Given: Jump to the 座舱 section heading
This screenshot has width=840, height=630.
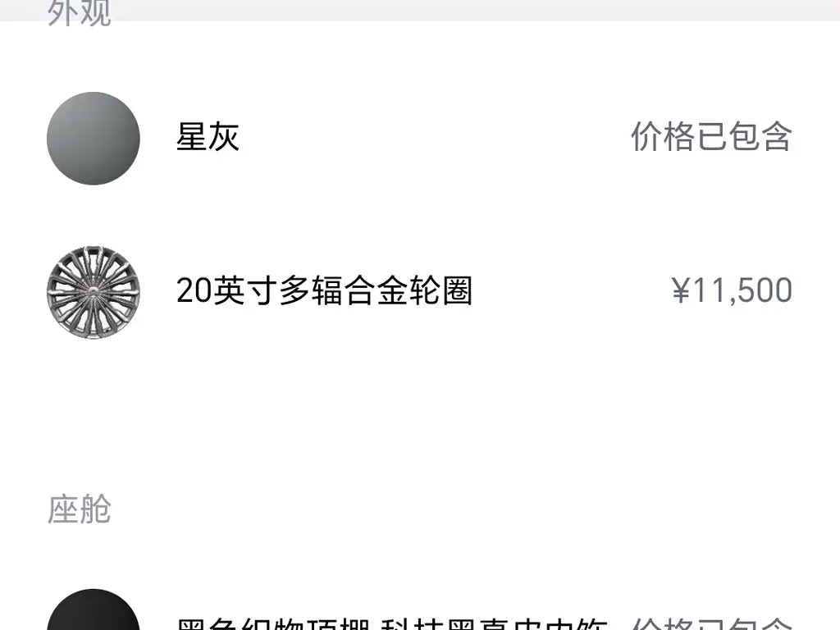Looking at the screenshot, I should click(80, 509).
